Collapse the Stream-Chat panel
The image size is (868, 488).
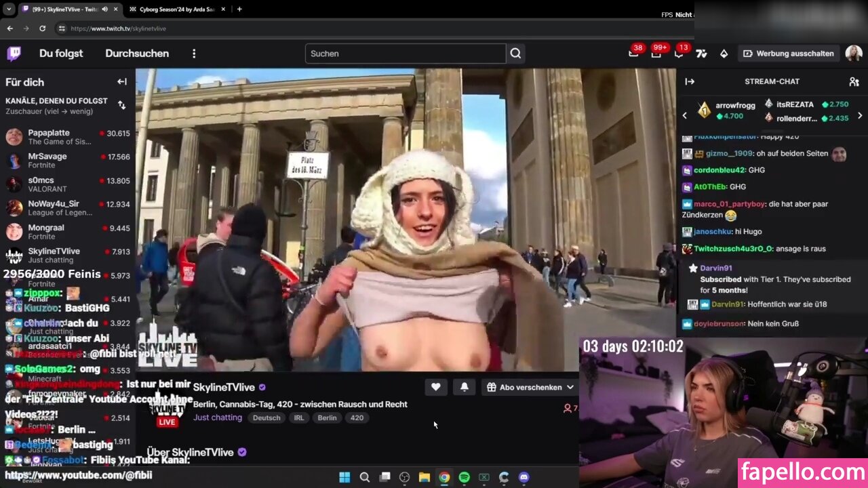[690, 81]
